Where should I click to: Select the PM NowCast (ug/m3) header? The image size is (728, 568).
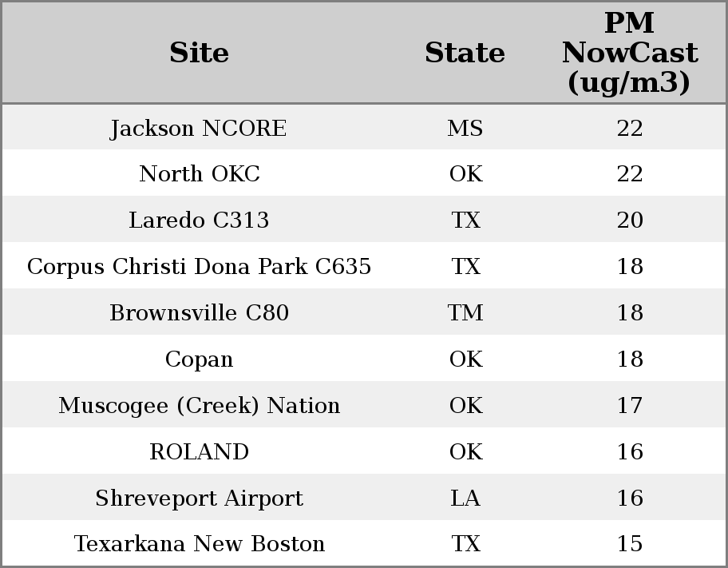629,53
